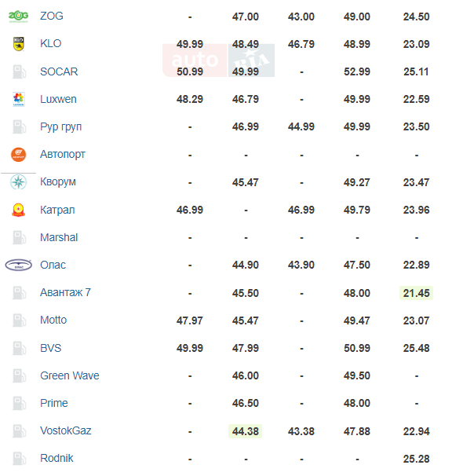
Task: Click the KLO shield logo icon
Action: tap(19, 44)
